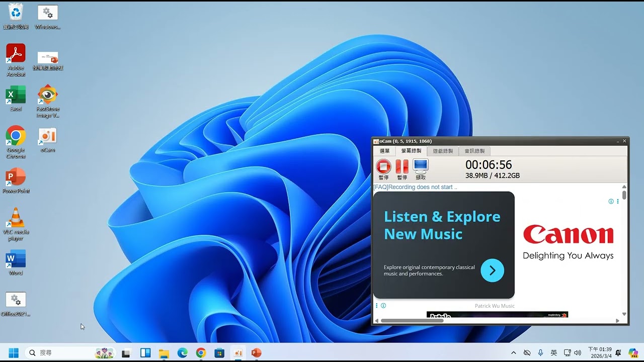This screenshot has width=644, height=362.
Task: Click the 擷取 monitor capture icon in oCam
Action: [421, 166]
